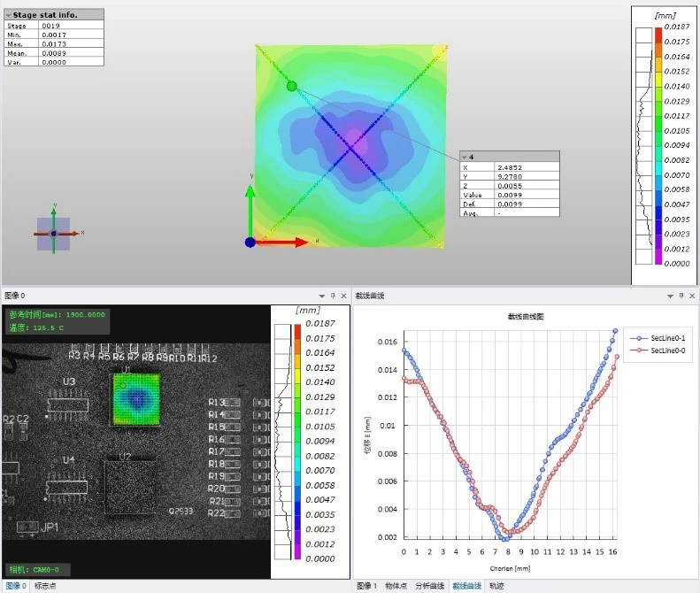Close the 截线曲线 panel
This screenshot has height=593, width=700.
(692, 296)
